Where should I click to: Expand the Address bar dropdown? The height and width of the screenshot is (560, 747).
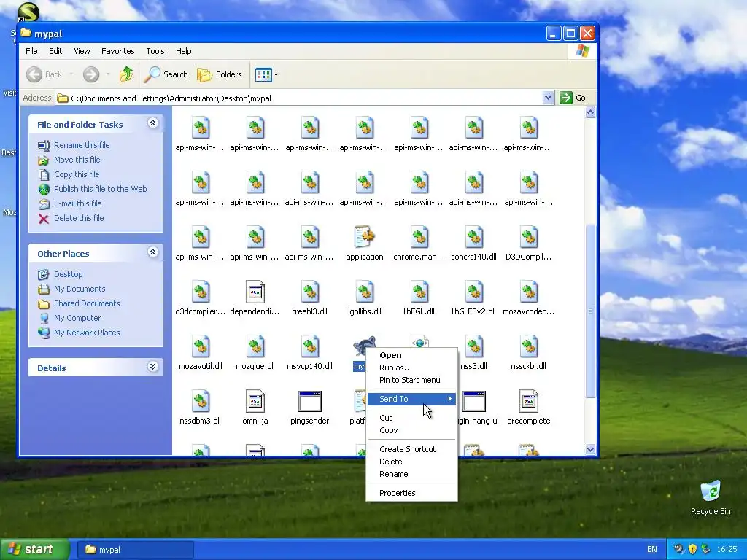548,98
